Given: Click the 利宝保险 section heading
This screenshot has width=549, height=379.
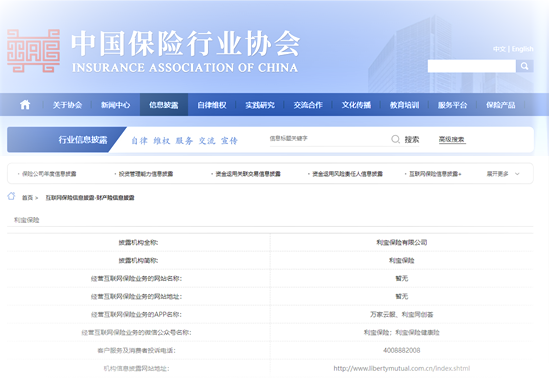Looking at the screenshot, I should pyautogui.click(x=27, y=220).
